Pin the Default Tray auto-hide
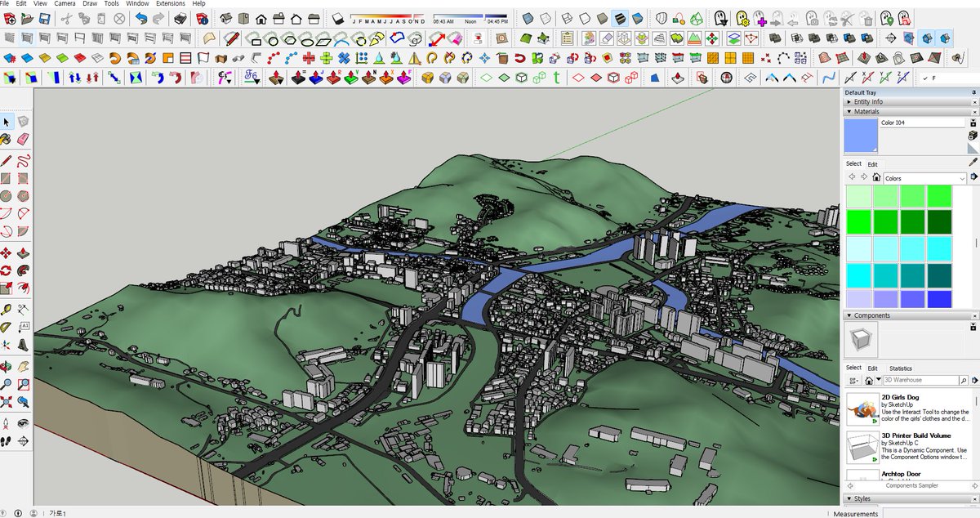This screenshot has height=518, width=980. (x=974, y=92)
